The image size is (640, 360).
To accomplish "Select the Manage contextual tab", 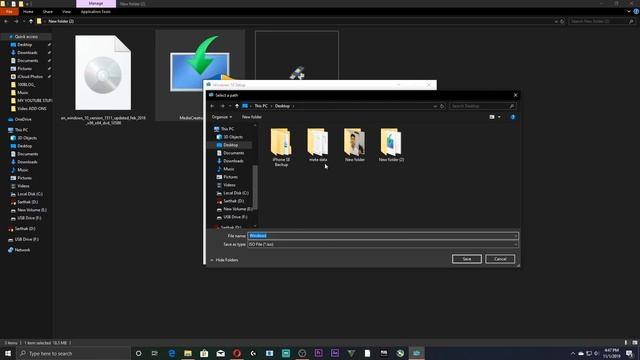I will coord(96,4).
